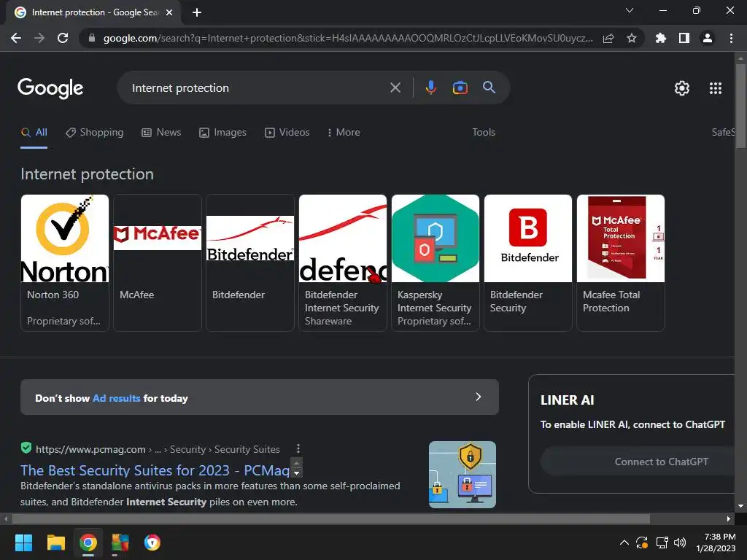Share this page from the address bar
Viewport: 747px width, 560px height.
click(608, 38)
